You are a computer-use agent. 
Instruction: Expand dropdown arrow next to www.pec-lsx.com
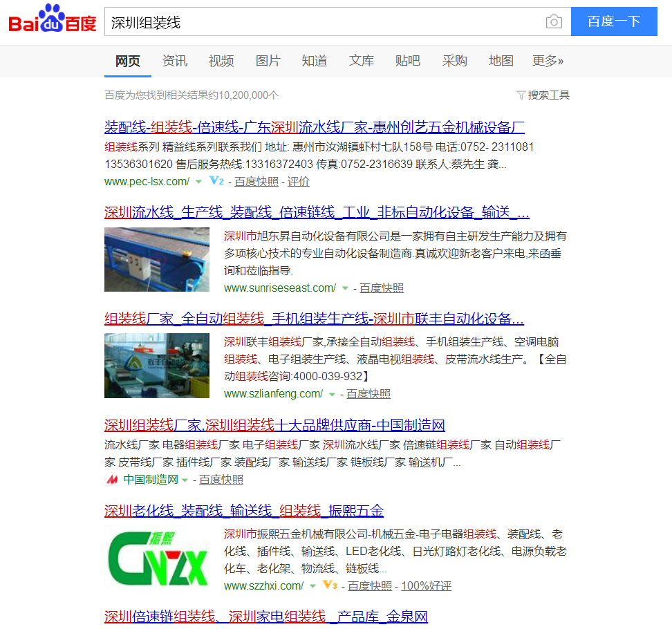point(198,182)
